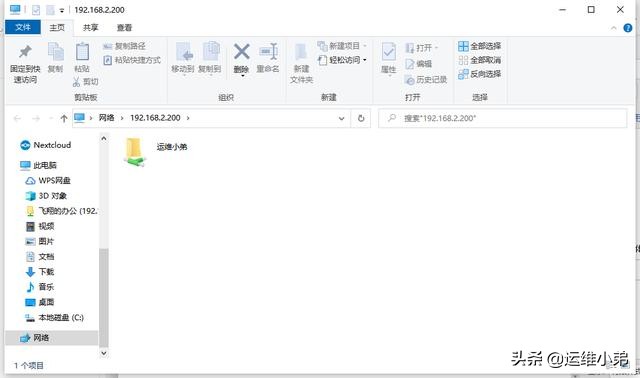Open WPS网盘 in sidebar
Screen dimensions: 640x378
point(48,180)
